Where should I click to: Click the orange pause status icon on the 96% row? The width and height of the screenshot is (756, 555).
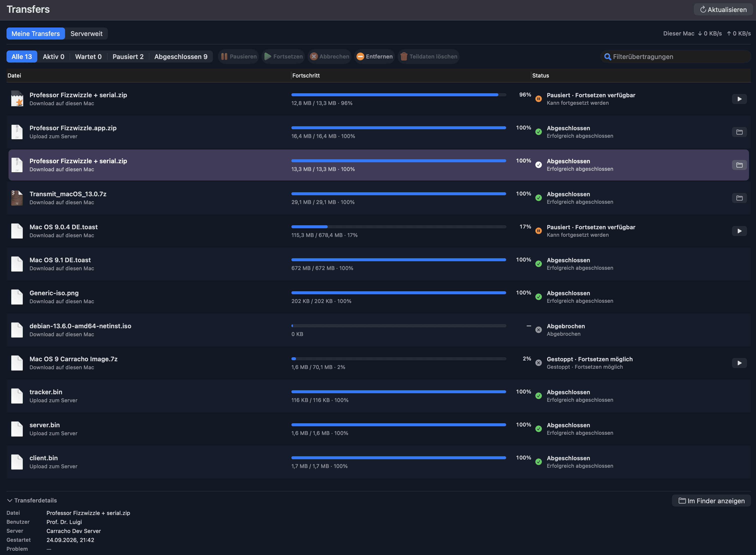538,99
